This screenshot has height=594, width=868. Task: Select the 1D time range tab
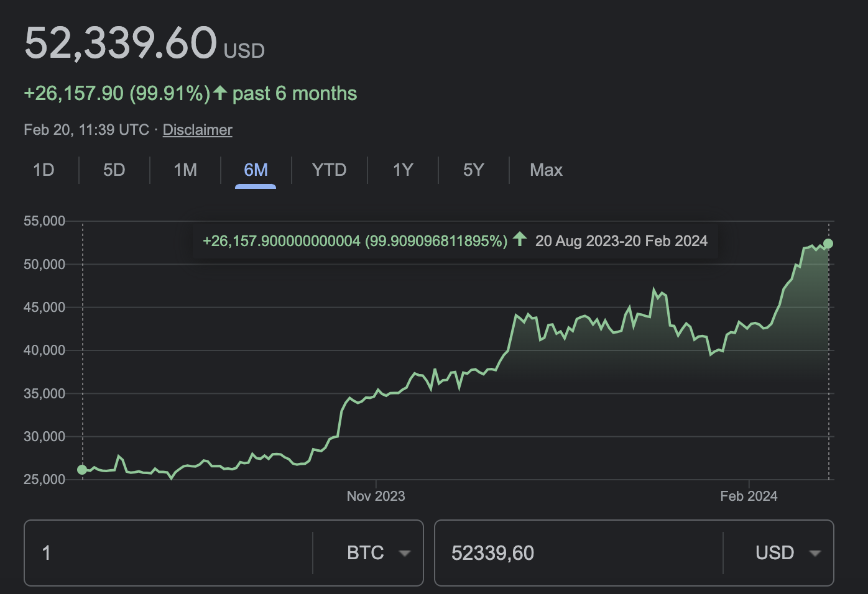pyautogui.click(x=44, y=170)
